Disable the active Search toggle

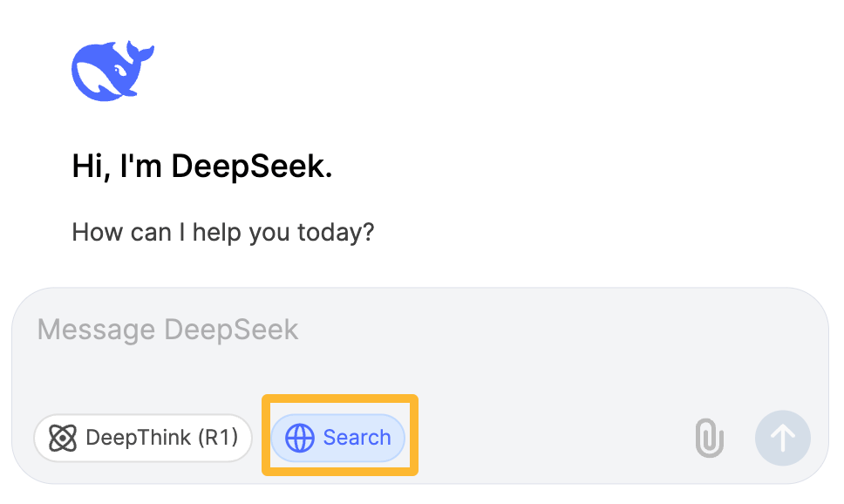click(337, 438)
